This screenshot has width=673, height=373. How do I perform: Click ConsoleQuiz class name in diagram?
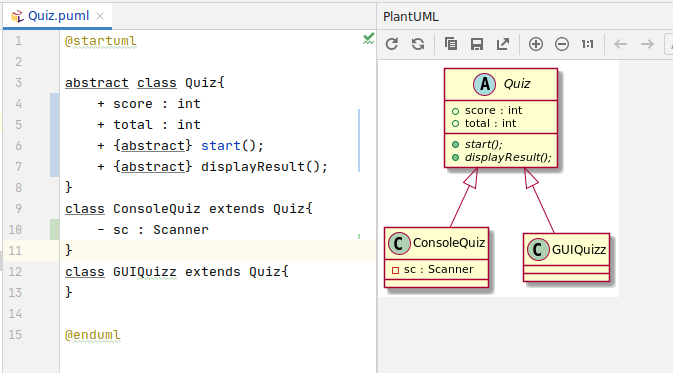(449, 243)
